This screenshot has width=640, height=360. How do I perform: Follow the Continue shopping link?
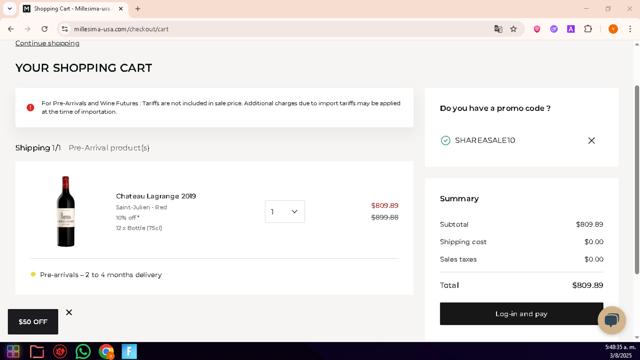pos(47,43)
